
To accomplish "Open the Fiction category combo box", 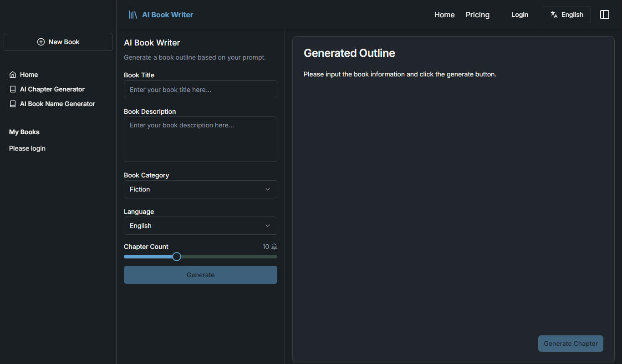I will click(200, 189).
